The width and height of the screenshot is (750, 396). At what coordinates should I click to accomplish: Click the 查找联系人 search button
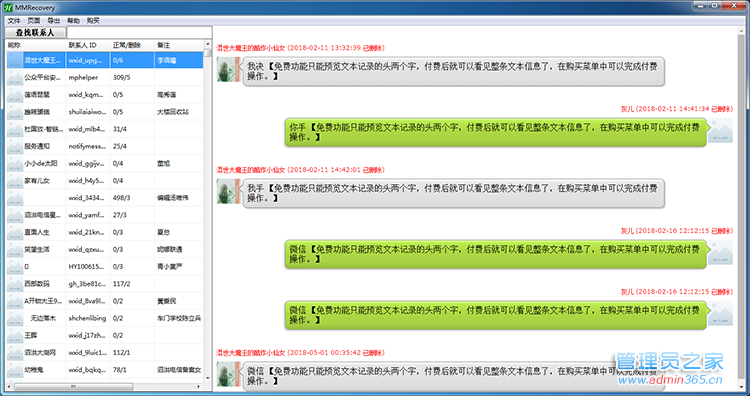pos(35,33)
